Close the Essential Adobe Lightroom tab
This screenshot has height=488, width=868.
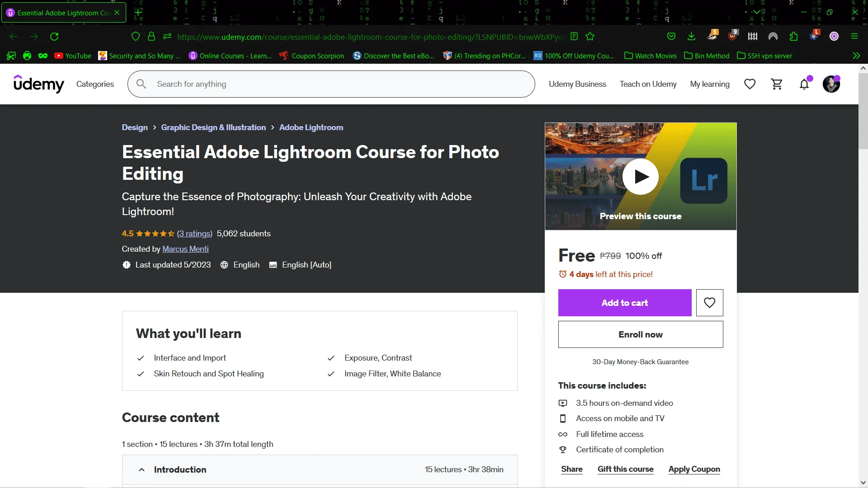[x=117, y=13]
